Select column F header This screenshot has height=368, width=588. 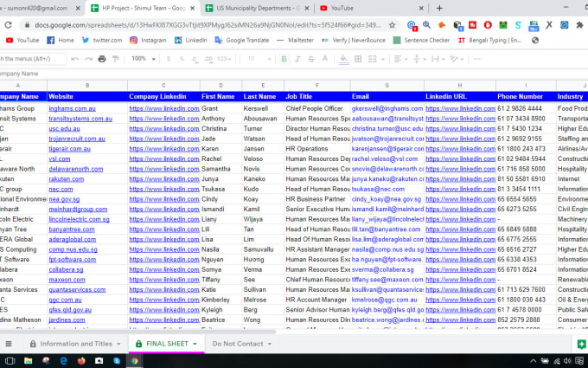316,86
